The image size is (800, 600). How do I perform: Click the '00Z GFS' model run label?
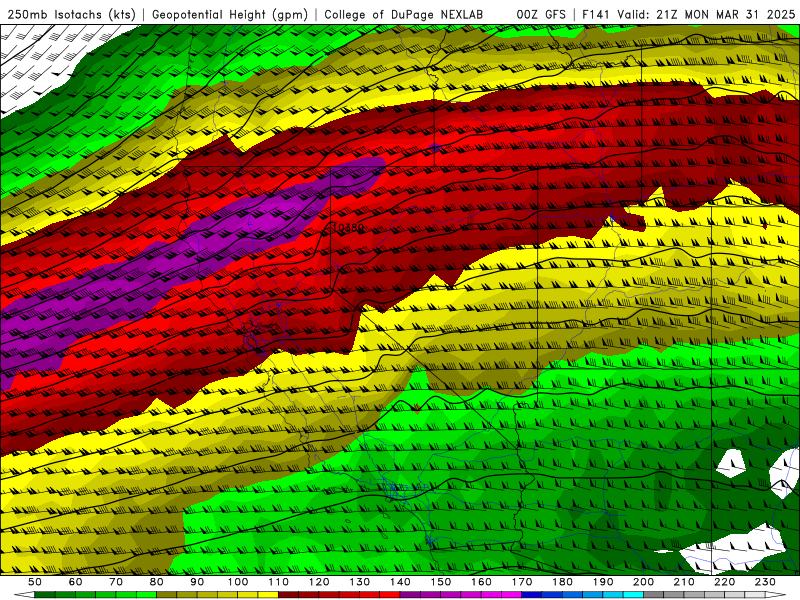coord(541,15)
